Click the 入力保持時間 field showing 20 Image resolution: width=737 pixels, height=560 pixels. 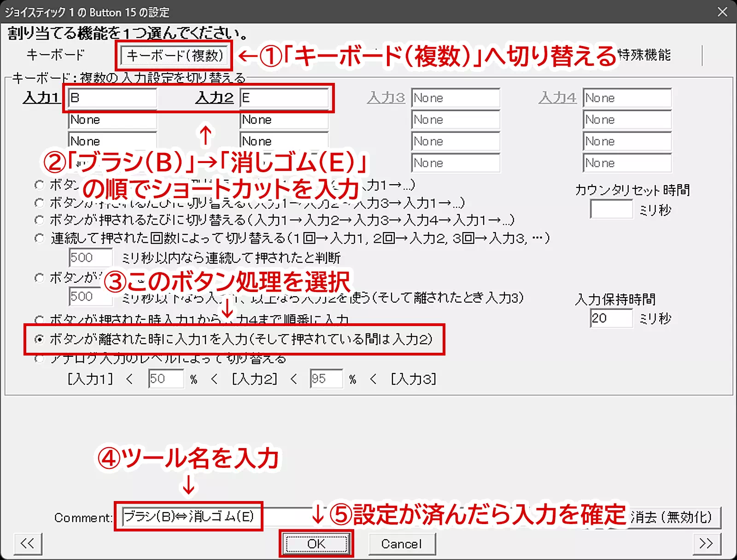tap(611, 318)
